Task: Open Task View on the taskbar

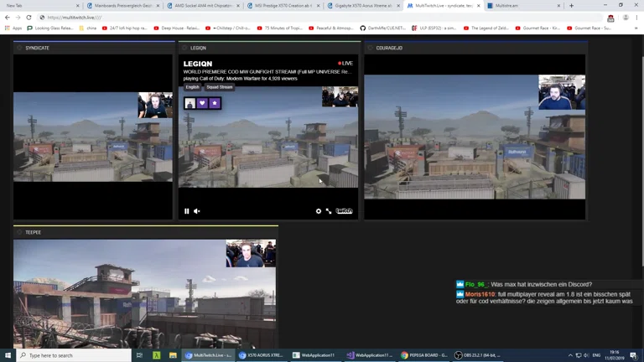Action: 140,355
